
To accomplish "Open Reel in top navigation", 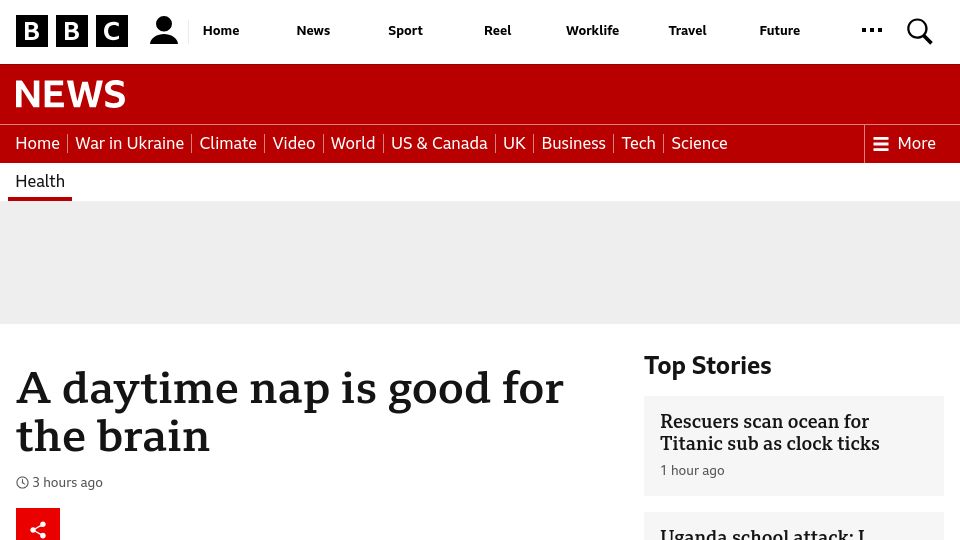I will coord(498,31).
